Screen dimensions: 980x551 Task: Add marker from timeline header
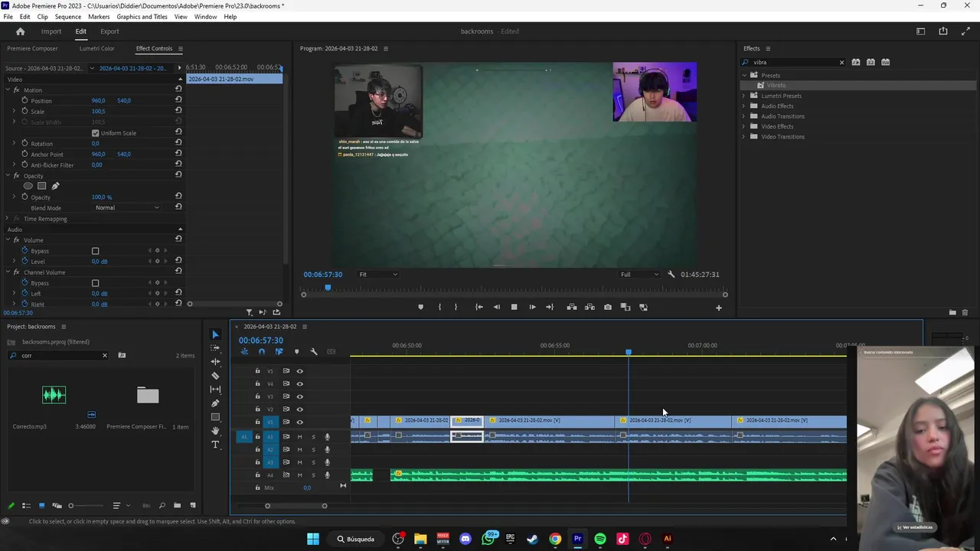296,351
